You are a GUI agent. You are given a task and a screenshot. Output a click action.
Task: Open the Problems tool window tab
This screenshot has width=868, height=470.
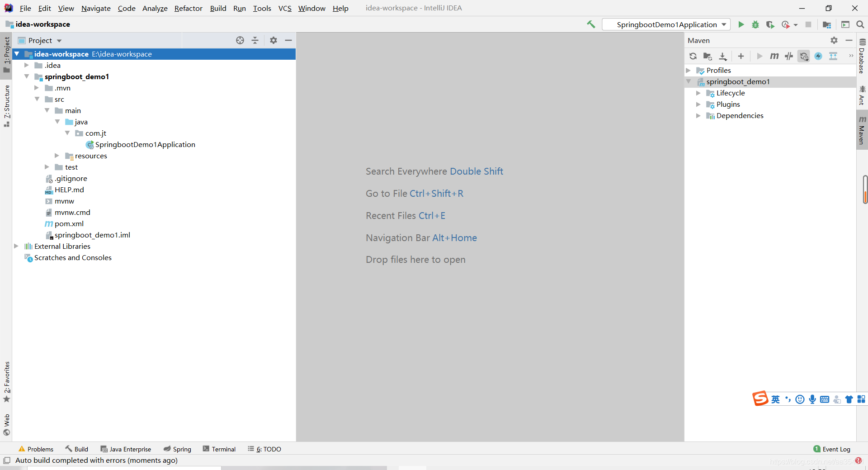[36, 449]
